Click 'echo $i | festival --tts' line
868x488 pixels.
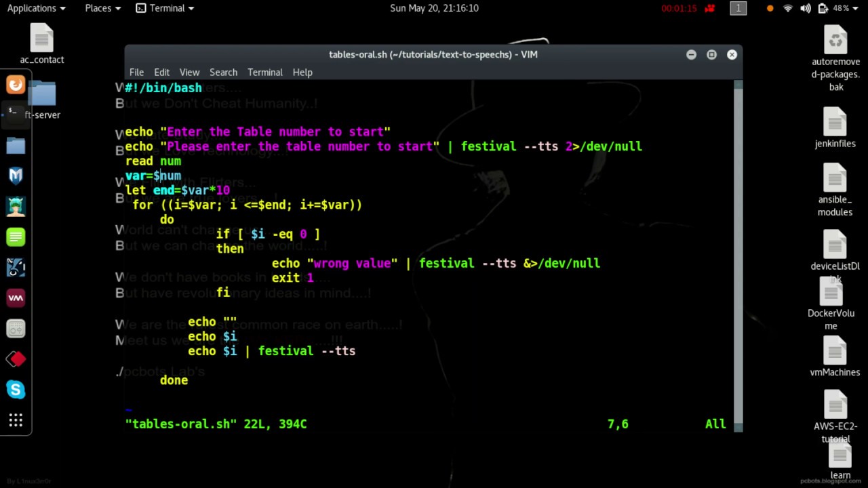coord(272,351)
